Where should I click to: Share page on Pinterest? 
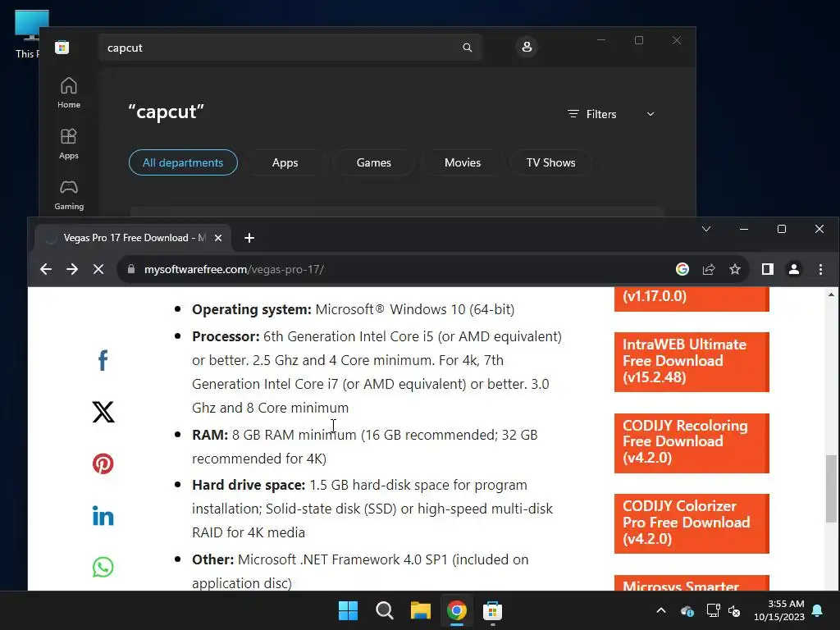(x=103, y=463)
